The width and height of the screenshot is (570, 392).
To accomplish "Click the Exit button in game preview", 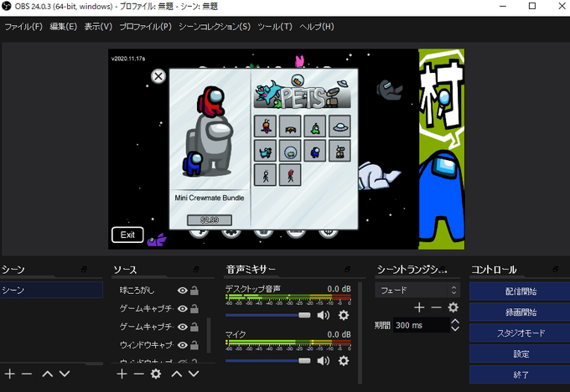I will pos(127,235).
